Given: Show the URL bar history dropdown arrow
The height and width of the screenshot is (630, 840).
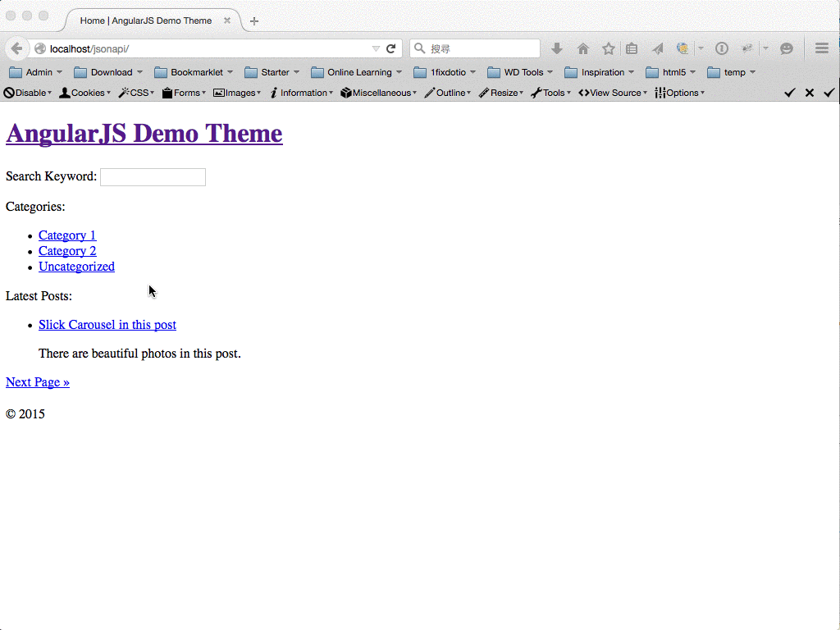Looking at the screenshot, I should click(376, 48).
